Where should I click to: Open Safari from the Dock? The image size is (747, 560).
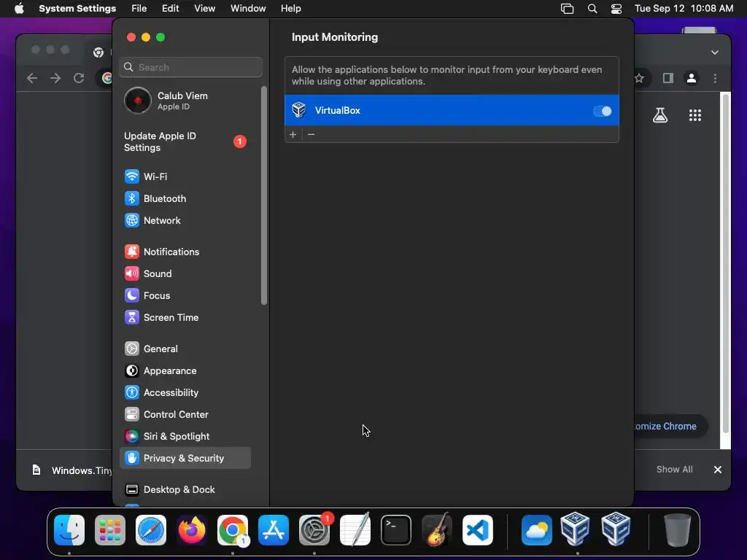pyautogui.click(x=151, y=530)
